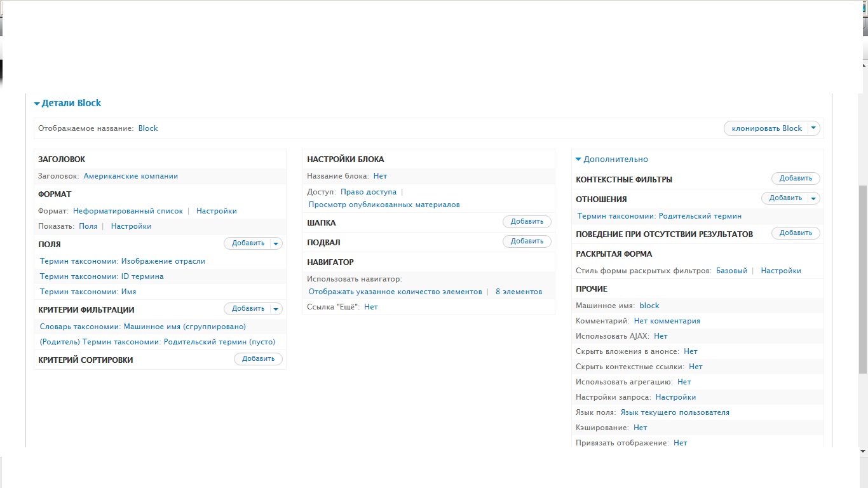Open Неформатированный список format link
This screenshot has width=868, height=488.
pyautogui.click(x=128, y=211)
